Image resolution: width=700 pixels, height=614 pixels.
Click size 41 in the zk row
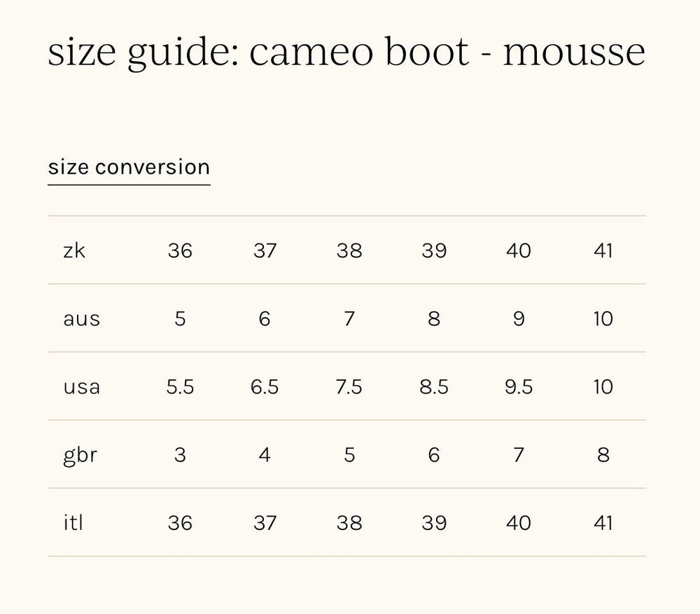click(x=603, y=251)
